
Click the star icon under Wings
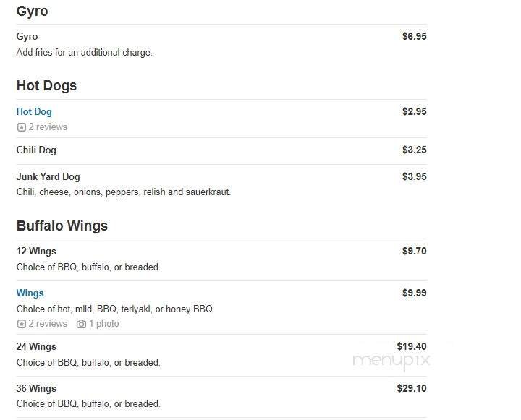21,324
